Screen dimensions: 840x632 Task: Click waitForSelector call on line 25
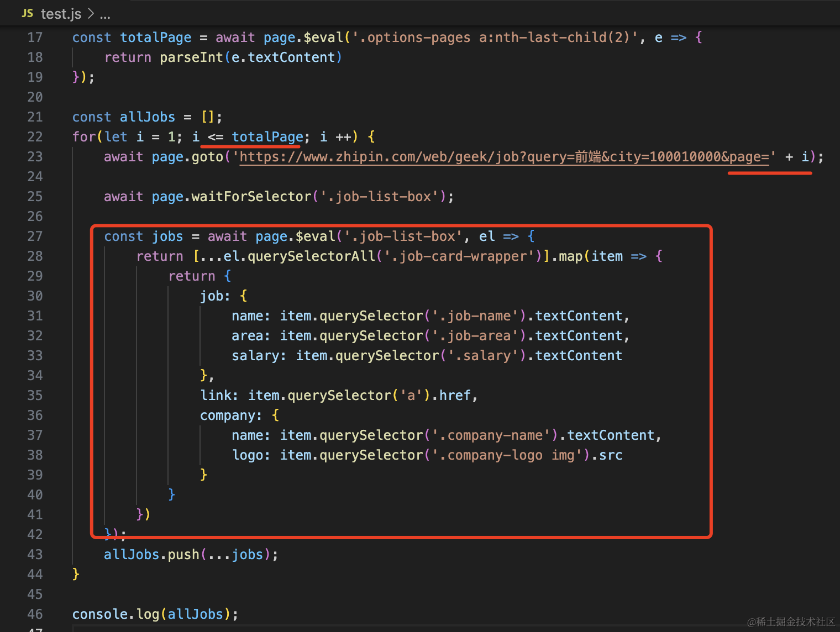[x=251, y=197]
